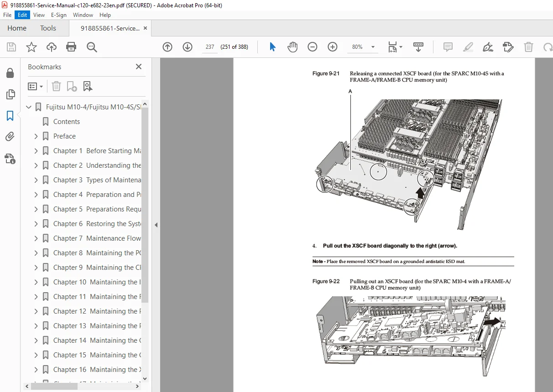Image resolution: width=553 pixels, height=392 pixels.
Task: Select the Hand pan tool
Action: click(292, 47)
